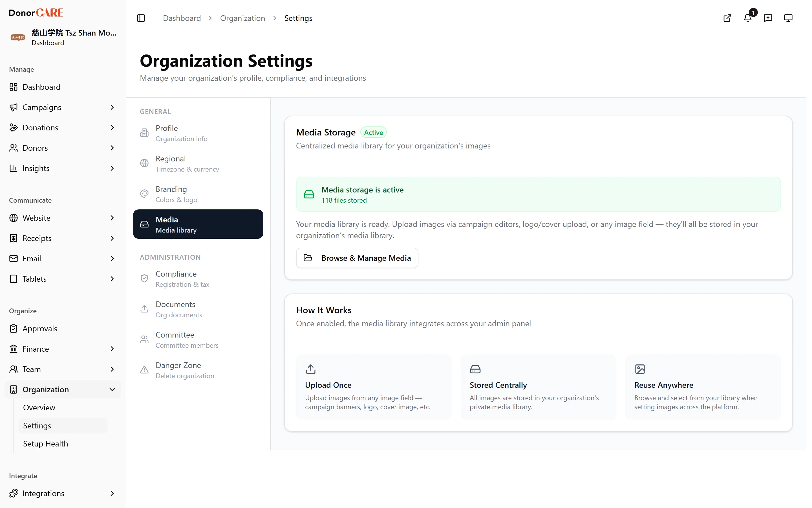Screen dimensions: 812x508
Task: Click the Regional globe icon in settings
Action: tap(144, 163)
